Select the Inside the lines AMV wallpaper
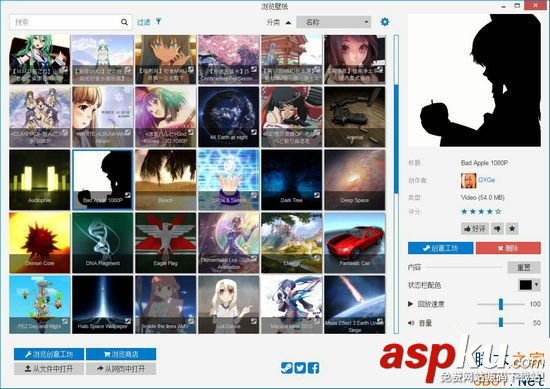550x389 pixels. 166,304
